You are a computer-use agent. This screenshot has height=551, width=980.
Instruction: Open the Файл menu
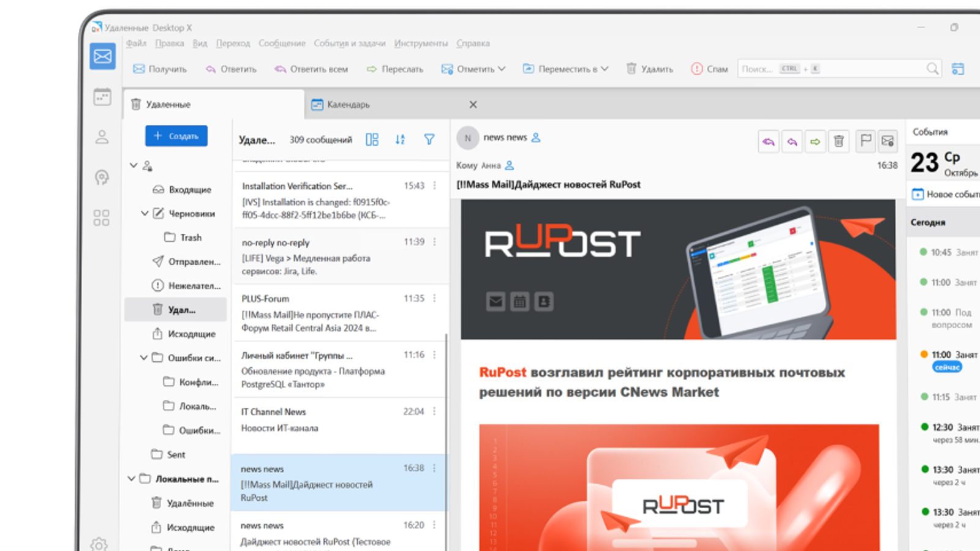136,43
